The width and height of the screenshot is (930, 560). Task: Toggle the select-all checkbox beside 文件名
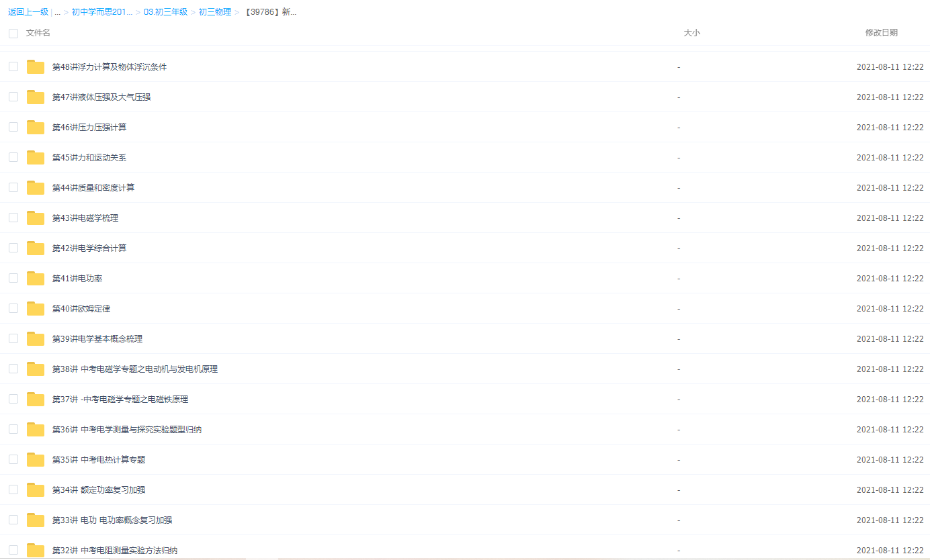(13, 33)
